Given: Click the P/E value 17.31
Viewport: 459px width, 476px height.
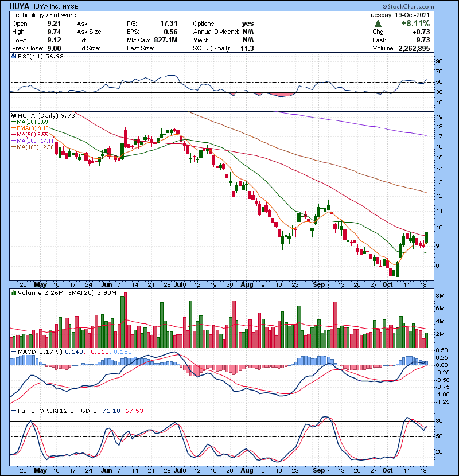Looking at the screenshot, I should point(169,24).
